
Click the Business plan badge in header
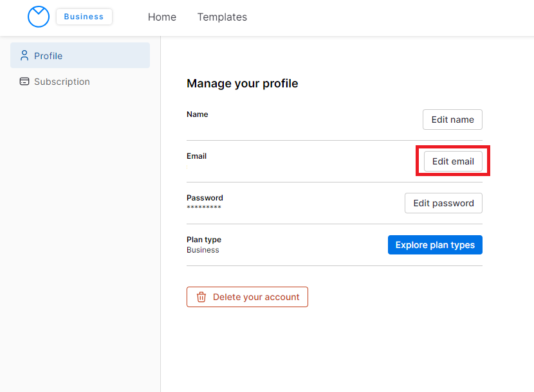point(84,17)
